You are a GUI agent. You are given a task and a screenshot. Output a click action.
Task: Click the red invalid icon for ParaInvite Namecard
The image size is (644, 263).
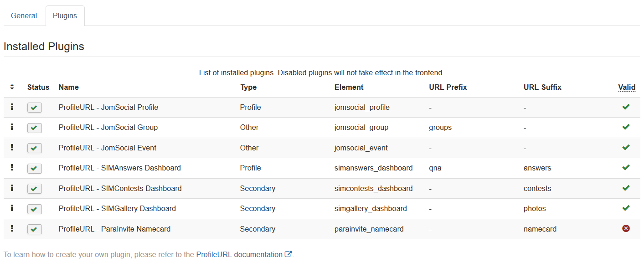click(626, 228)
